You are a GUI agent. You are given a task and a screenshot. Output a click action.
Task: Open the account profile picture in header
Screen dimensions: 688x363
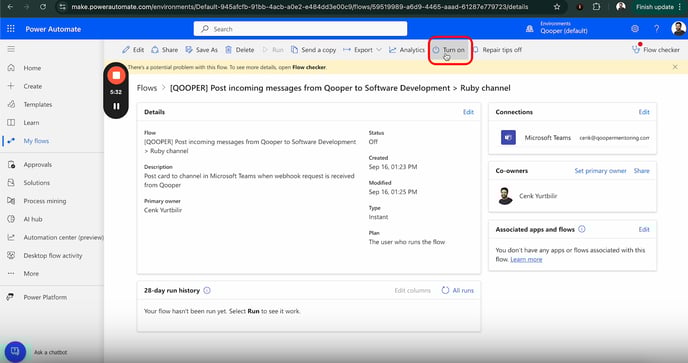(x=678, y=29)
